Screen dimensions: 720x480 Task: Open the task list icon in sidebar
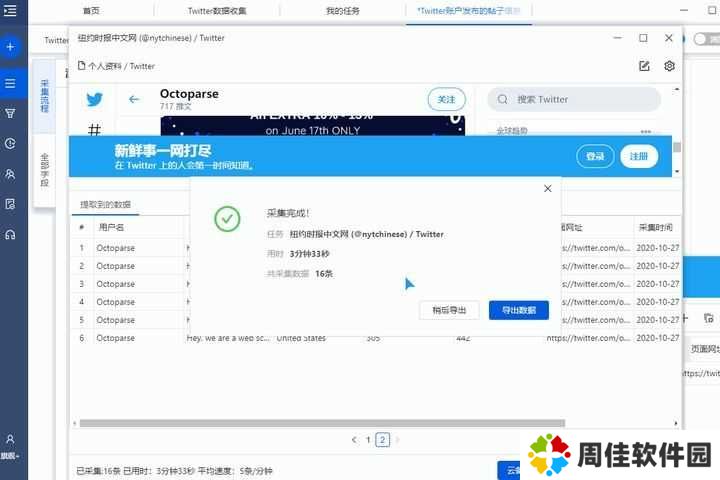(x=10, y=84)
